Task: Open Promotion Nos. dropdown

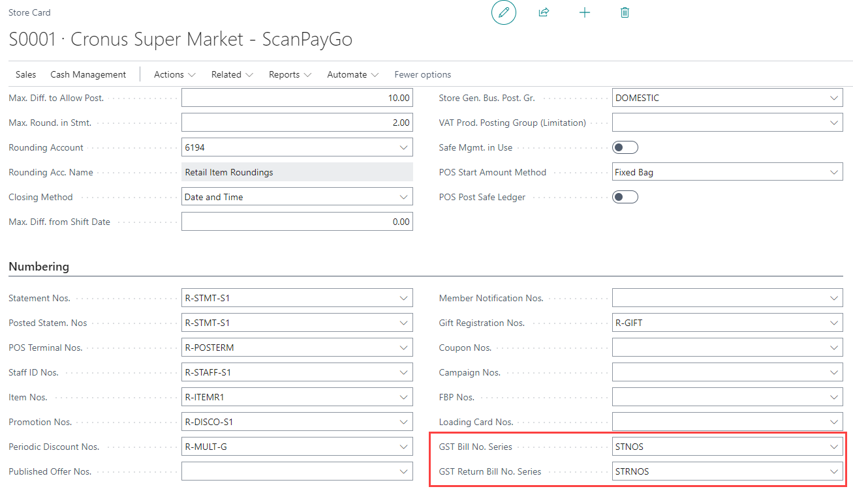Action: coord(403,422)
